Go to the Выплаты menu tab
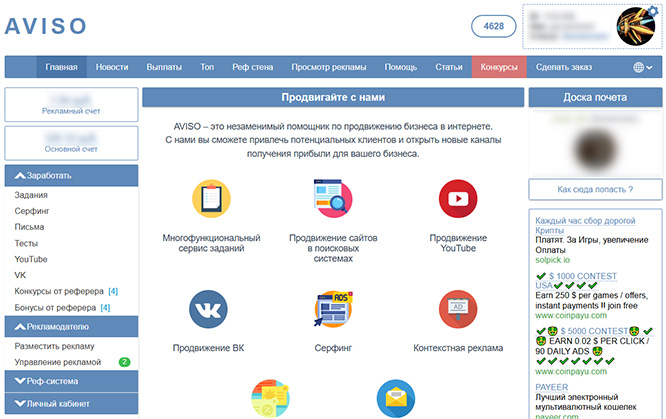The height and width of the screenshot is (419, 666). [x=164, y=67]
